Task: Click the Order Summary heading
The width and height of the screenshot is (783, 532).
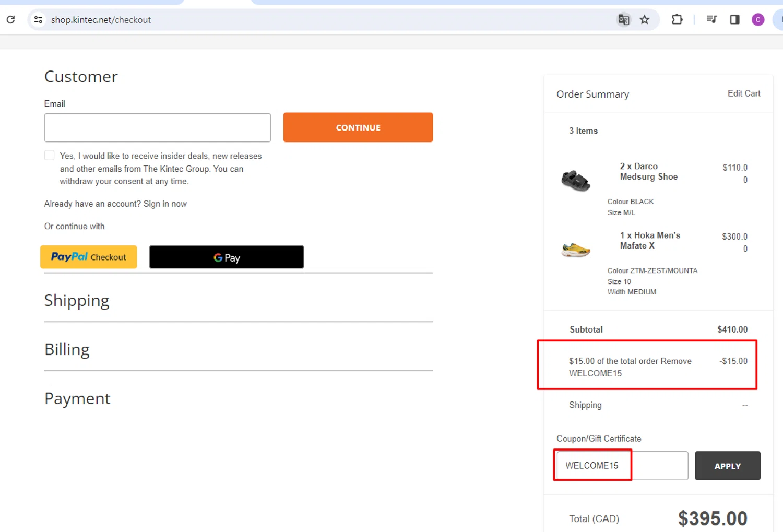Action: pos(592,94)
